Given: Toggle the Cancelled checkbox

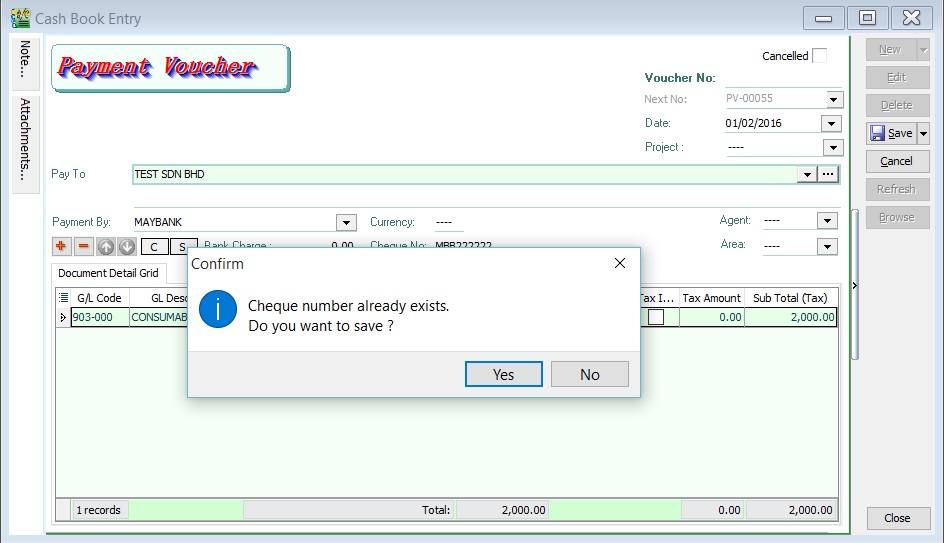Looking at the screenshot, I should click(x=819, y=55).
